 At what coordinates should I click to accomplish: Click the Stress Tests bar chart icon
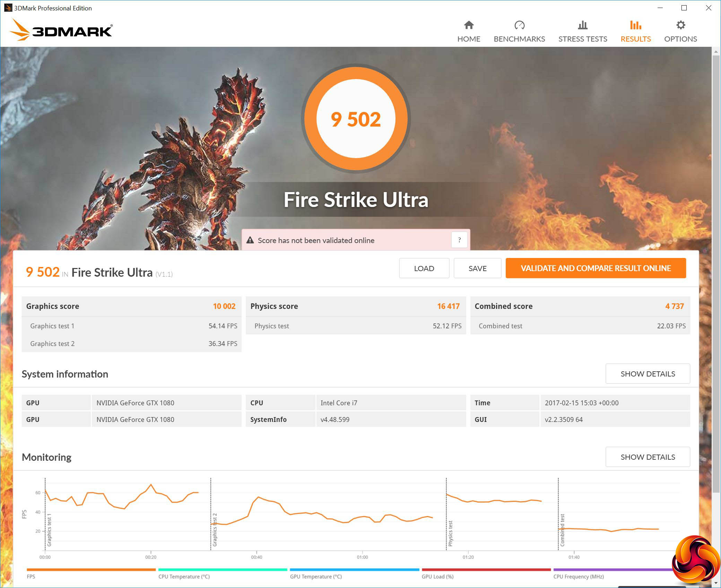point(583,25)
